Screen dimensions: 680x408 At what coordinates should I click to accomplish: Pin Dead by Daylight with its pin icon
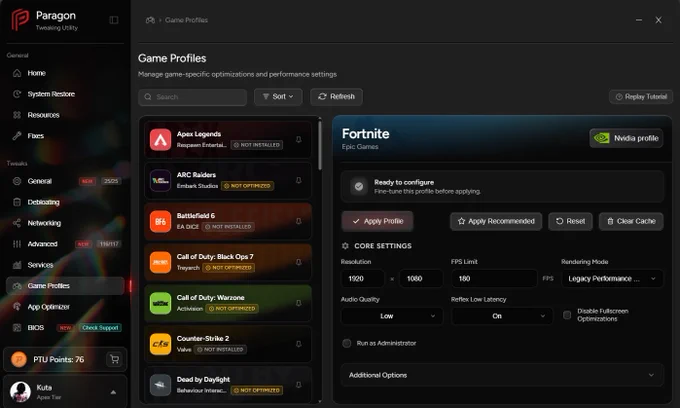point(298,385)
